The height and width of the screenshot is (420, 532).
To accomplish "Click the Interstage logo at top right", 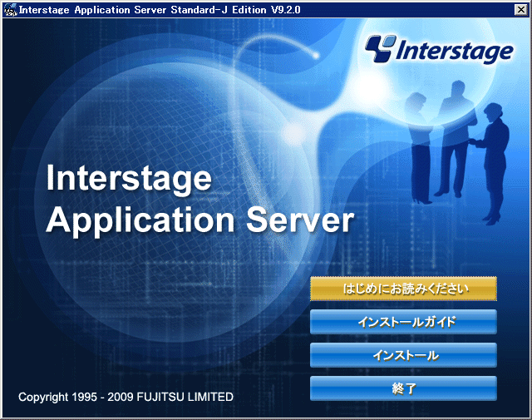I will point(439,50).
